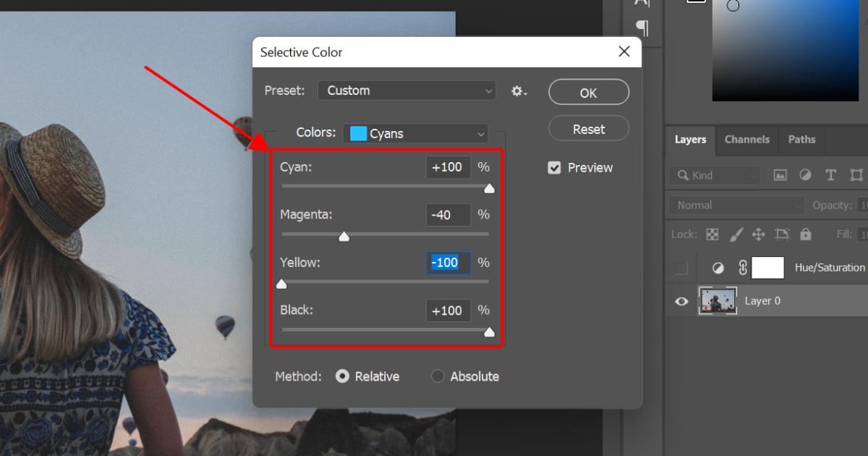Enable lock transparent pixels checkerboard icon

tap(712, 234)
